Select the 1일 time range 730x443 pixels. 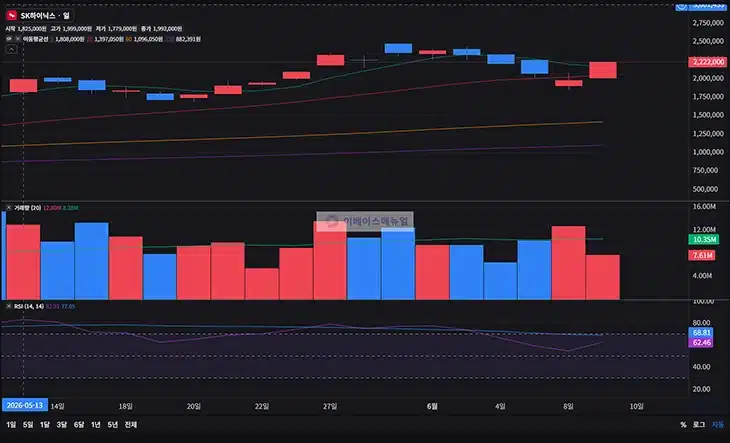(11, 425)
